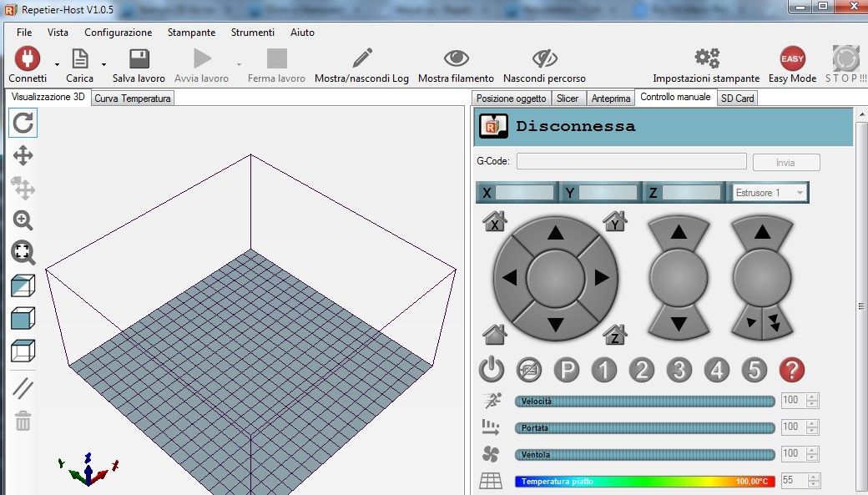Switch to the Slicer tab
The width and height of the screenshot is (868, 495).
(568, 98)
